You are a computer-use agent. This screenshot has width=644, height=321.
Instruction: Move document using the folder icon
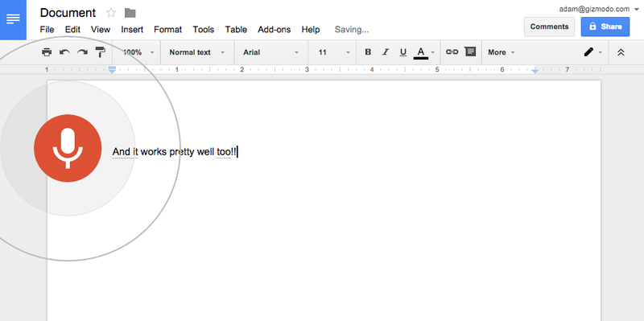pyautogui.click(x=130, y=13)
